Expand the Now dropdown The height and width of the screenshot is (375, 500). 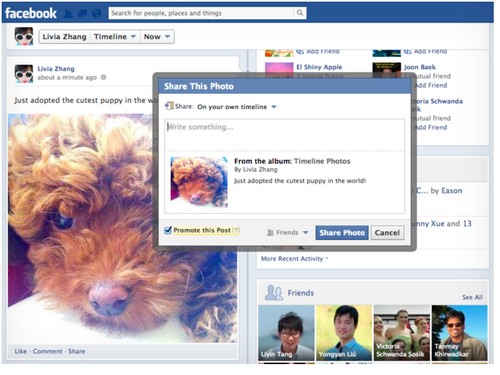click(157, 37)
